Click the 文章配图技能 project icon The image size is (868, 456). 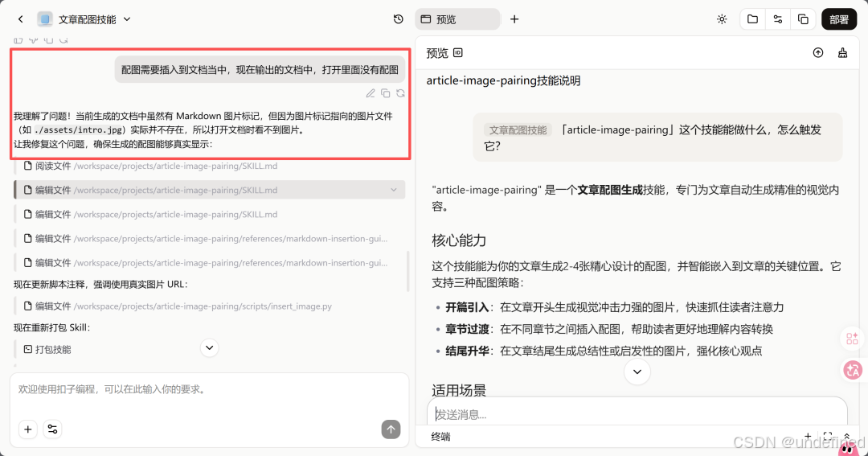(45, 19)
